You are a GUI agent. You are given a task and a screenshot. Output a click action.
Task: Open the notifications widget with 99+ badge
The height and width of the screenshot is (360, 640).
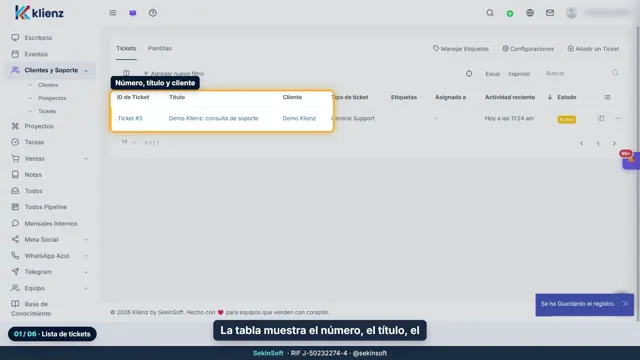(x=631, y=160)
